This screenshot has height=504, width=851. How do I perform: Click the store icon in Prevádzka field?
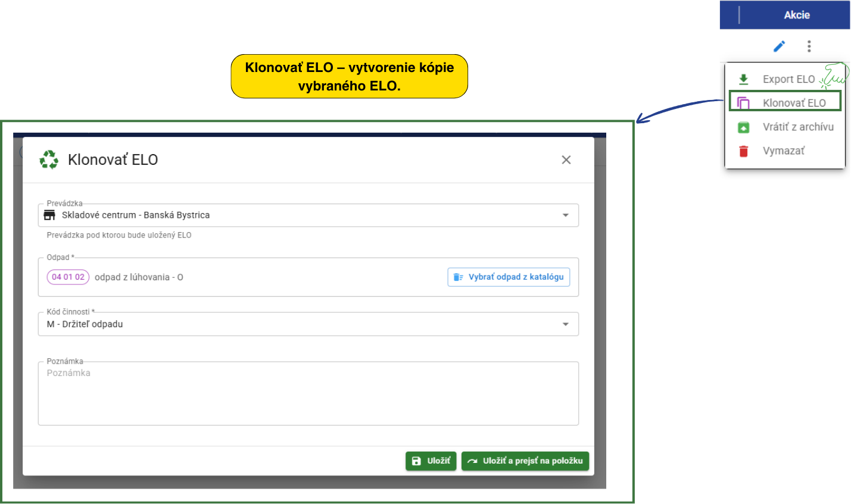coord(50,215)
